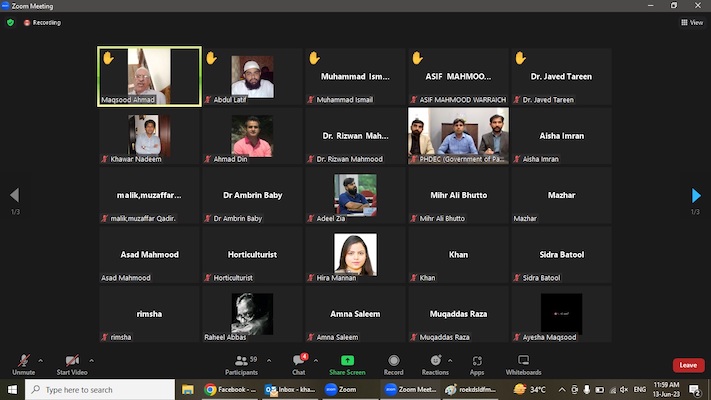The image size is (711, 400).
Task: Open the Apps panel
Action: [x=477, y=362]
